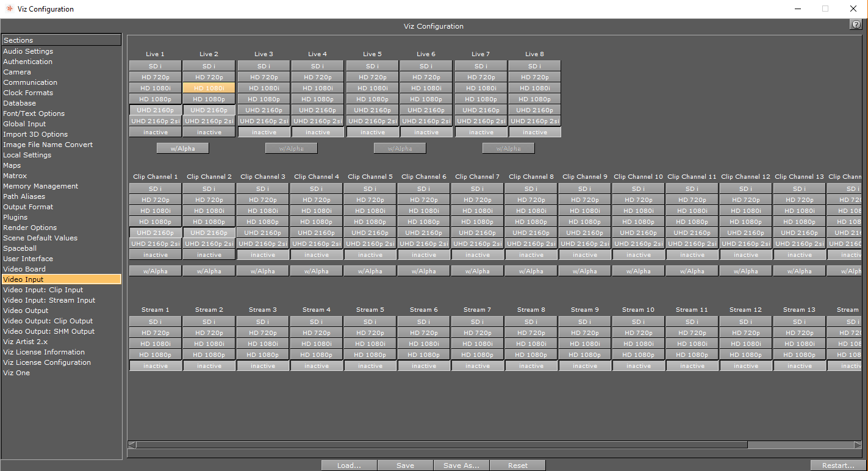Set Clip Channel 2 inactive
The image size is (868, 471).
(x=209, y=254)
